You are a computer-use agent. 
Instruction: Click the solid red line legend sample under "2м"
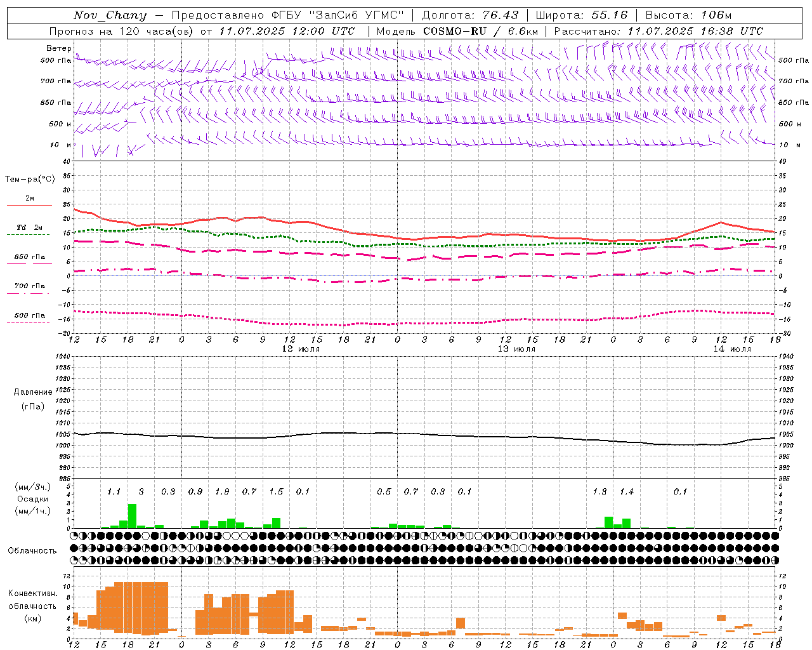click(29, 205)
